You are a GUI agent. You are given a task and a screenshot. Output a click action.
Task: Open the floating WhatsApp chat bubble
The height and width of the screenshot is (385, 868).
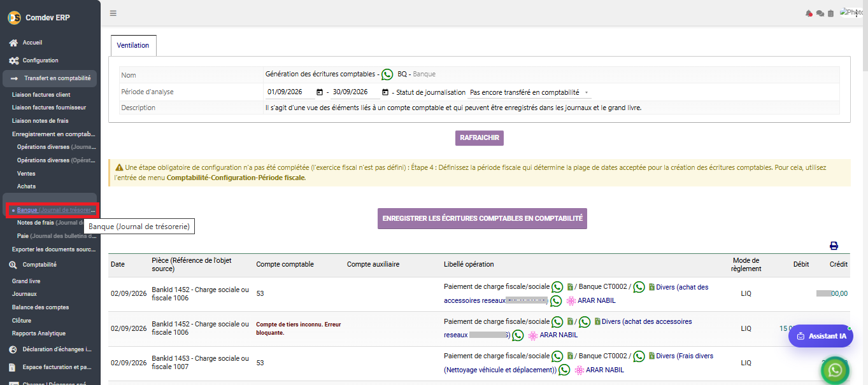pyautogui.click(x=836, y=370)
